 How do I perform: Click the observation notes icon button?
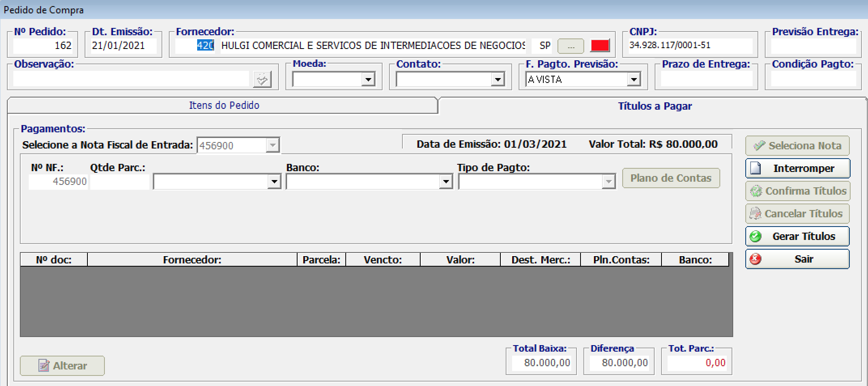coord(262,79)
